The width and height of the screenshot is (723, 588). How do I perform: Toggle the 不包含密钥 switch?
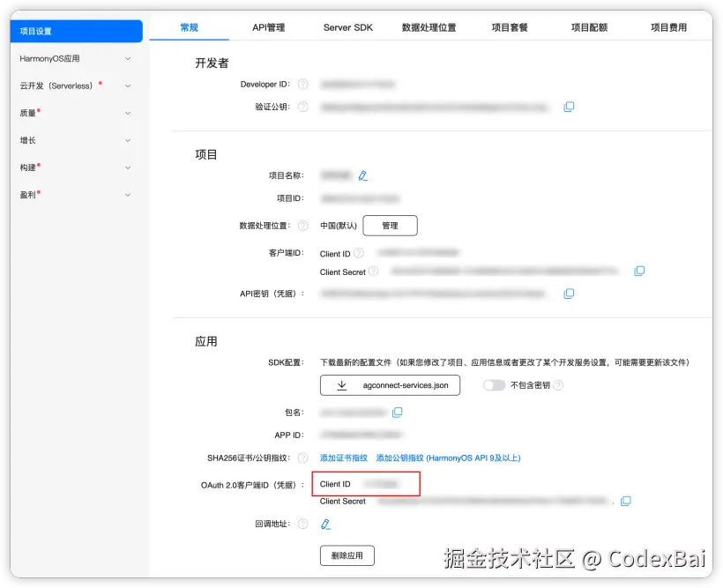pos(494,385)
